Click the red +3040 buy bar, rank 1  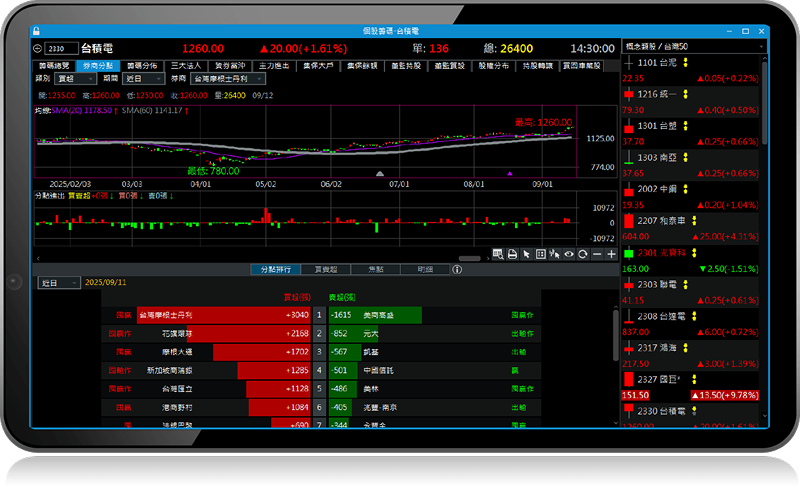(x=224, y=315)
